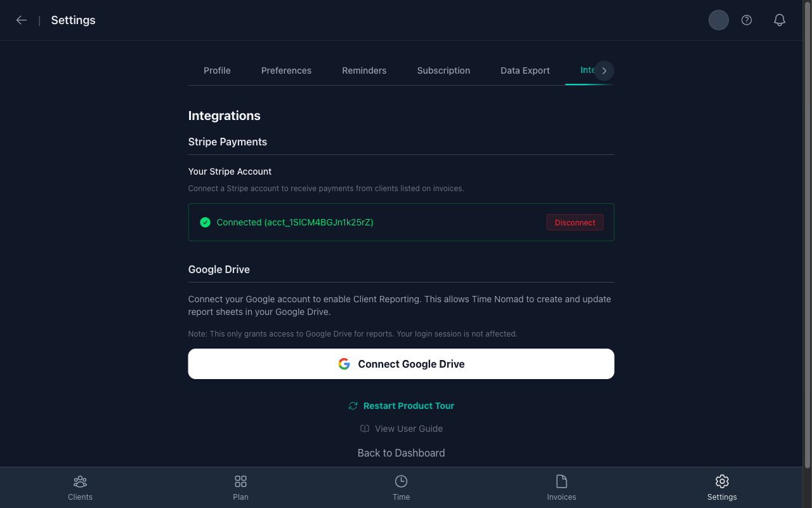812x508 pixels.
Task: Click the help question mark icon
Action: click(746, 20)
